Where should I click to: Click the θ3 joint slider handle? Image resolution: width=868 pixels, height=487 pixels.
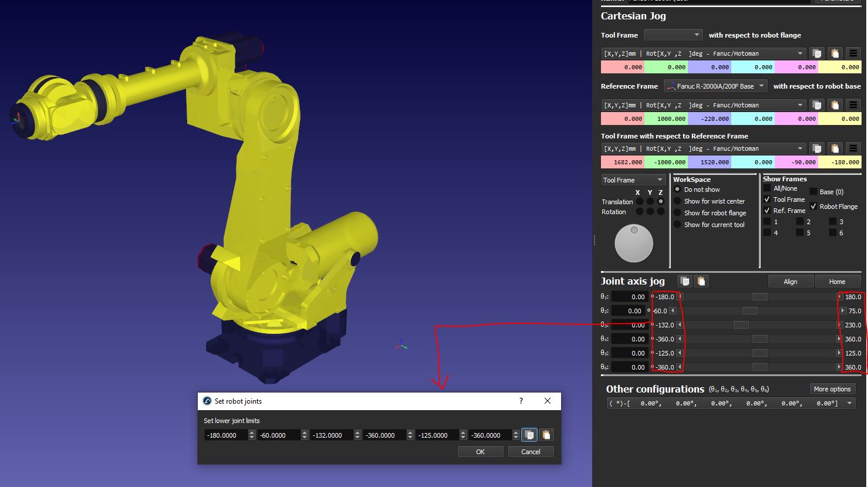click(x=741, y=325)
